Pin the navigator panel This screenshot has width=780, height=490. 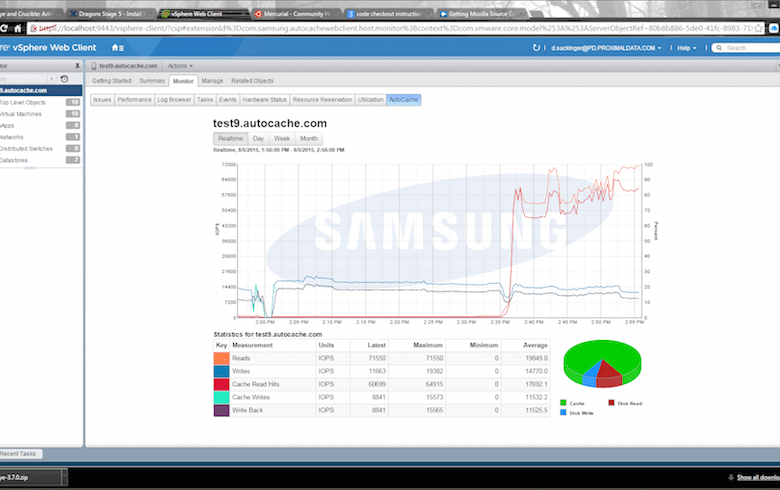click(x=77, y=66)
